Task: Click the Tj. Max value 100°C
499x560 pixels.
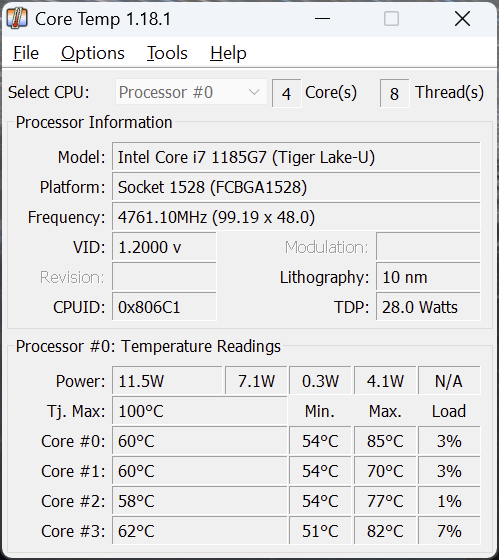Action: (x=200, y=411)
